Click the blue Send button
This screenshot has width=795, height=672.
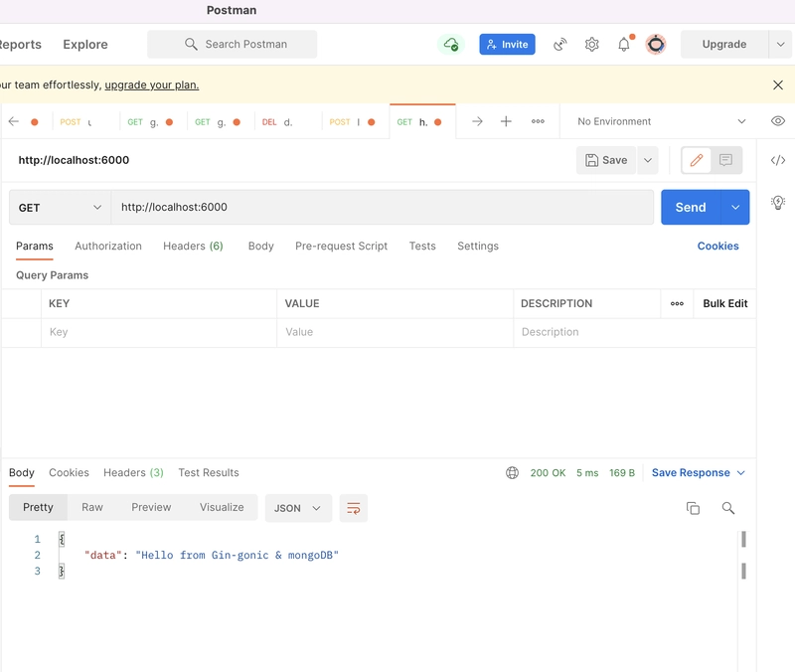tap(691, 208)
